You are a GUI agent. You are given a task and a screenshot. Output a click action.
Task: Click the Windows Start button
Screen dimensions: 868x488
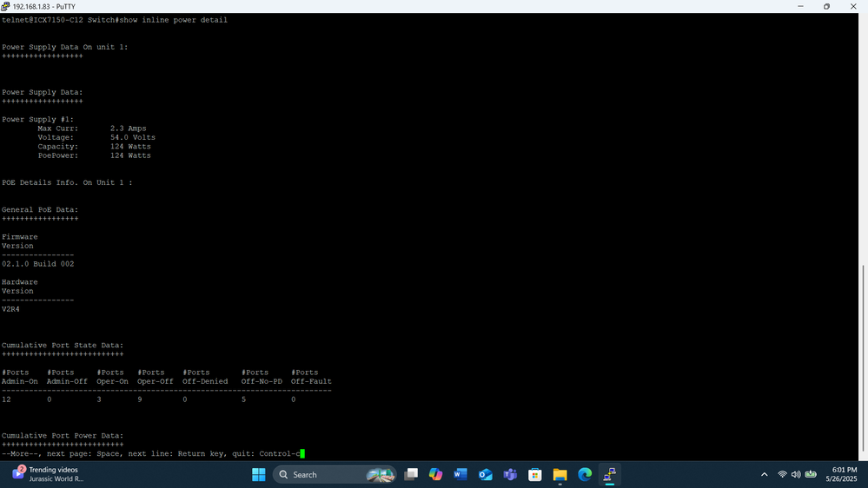(x=259, y=475)
